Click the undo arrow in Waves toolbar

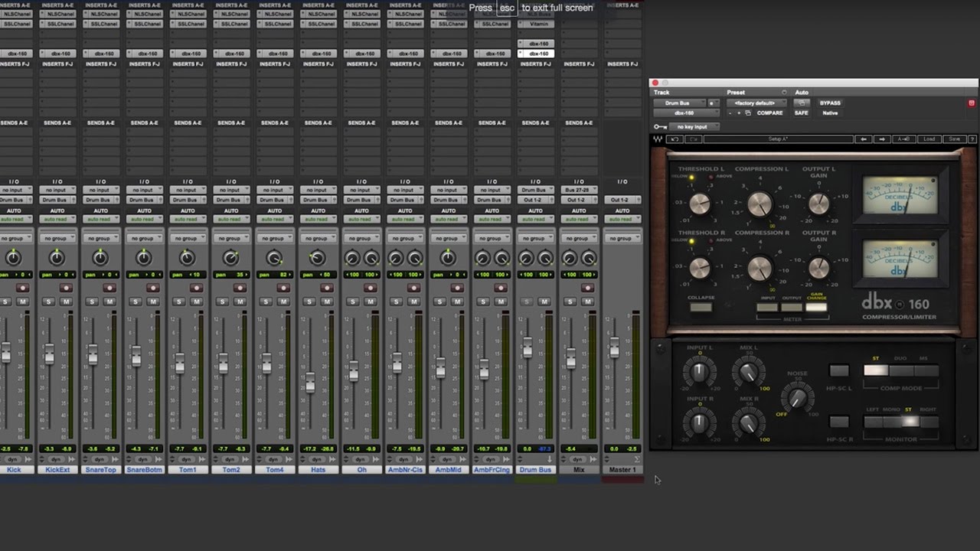675,139
